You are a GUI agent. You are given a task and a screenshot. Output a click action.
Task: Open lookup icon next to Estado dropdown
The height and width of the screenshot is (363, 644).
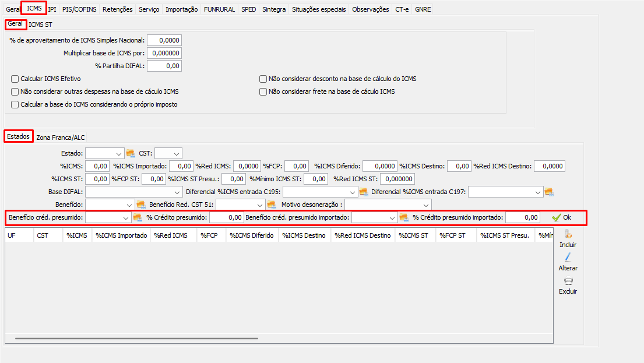click(x=131, y=154)
